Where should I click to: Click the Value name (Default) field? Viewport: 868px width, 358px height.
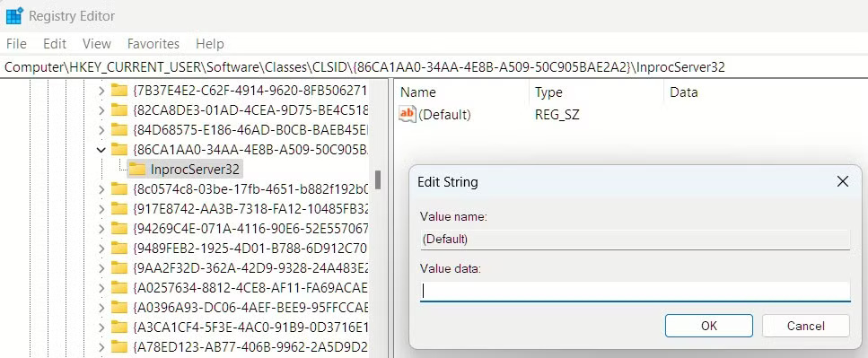pos(635,240)
